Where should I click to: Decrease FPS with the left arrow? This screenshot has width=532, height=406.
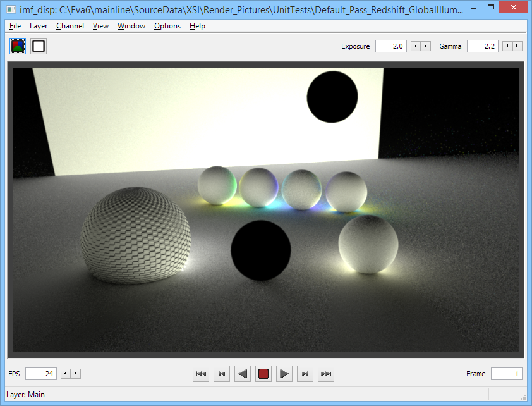coord(66,374)
